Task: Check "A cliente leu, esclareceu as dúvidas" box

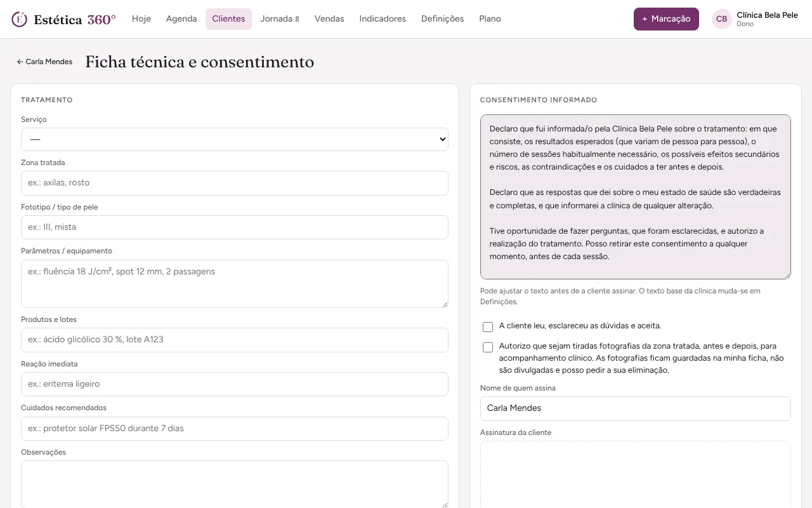Action: (488, 327)
